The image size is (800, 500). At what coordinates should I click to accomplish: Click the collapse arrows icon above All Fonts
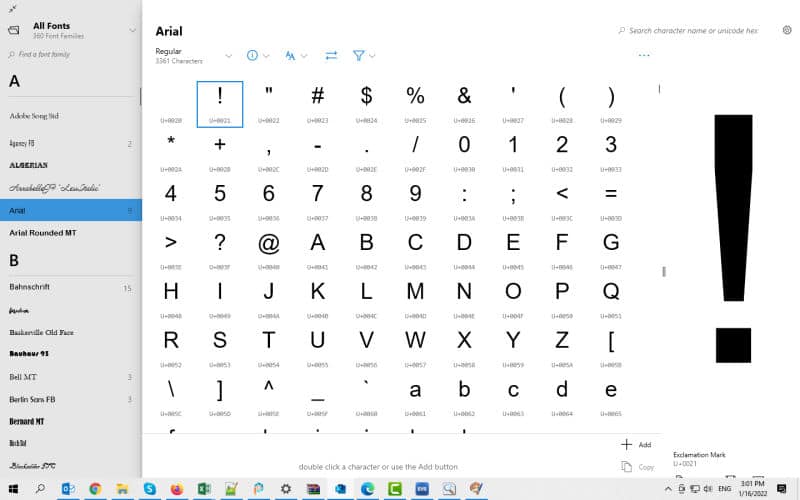click(13, 8)
